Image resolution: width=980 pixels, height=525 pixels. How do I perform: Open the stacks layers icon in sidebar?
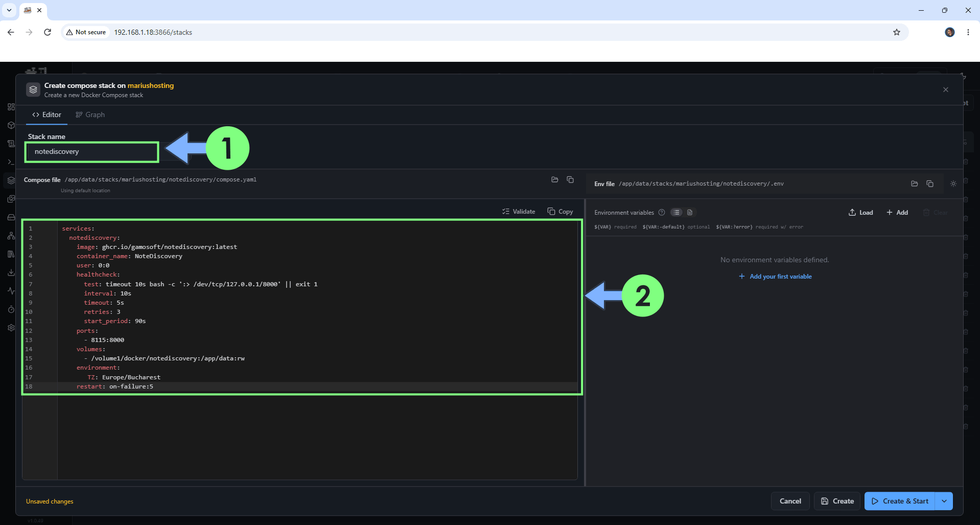click(x=11, y=180)
